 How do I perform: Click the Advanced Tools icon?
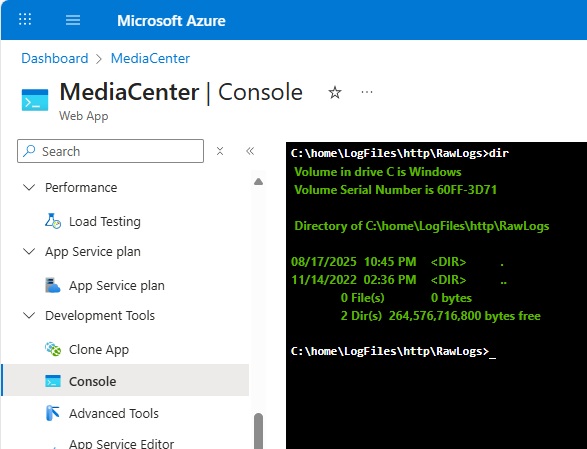[52, 413]
